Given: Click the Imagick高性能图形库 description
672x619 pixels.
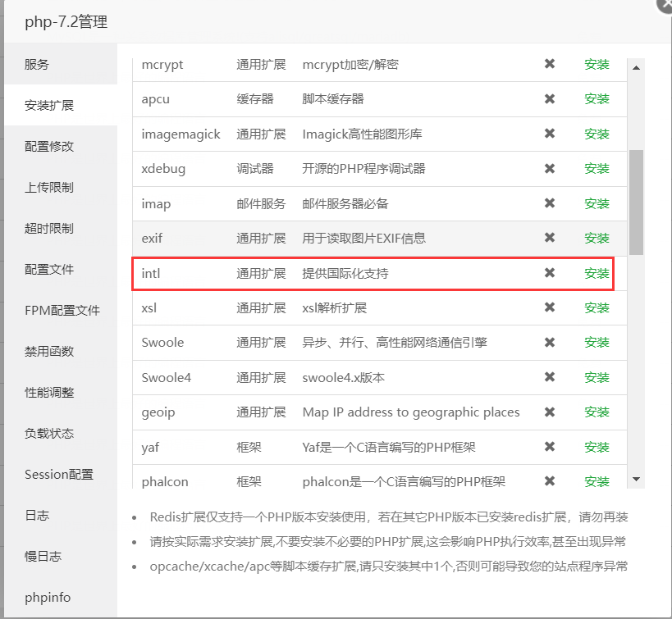Looking at the screenshot, I should click(362, 134).
